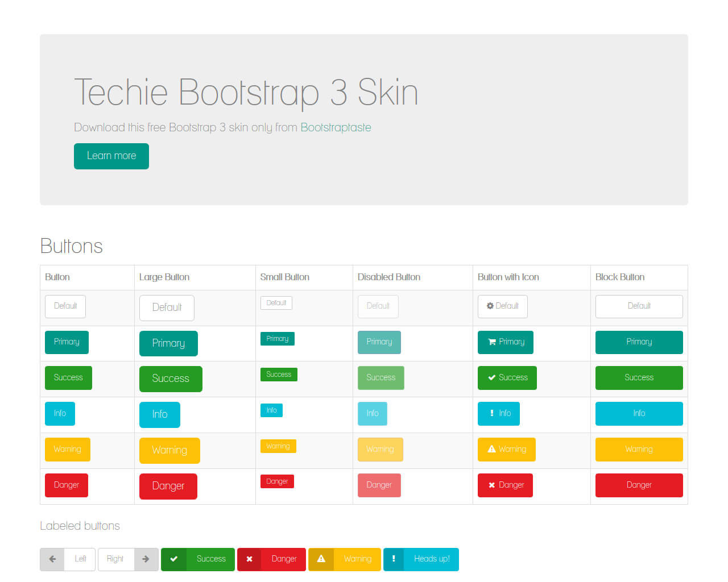Click the block Danger button

tap(639, 485)
